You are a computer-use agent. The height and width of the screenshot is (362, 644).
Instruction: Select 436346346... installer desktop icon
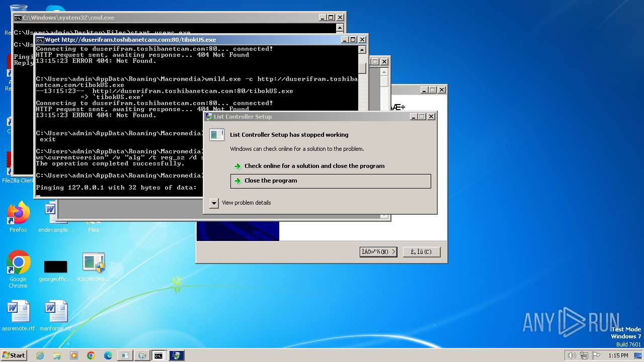94,267
